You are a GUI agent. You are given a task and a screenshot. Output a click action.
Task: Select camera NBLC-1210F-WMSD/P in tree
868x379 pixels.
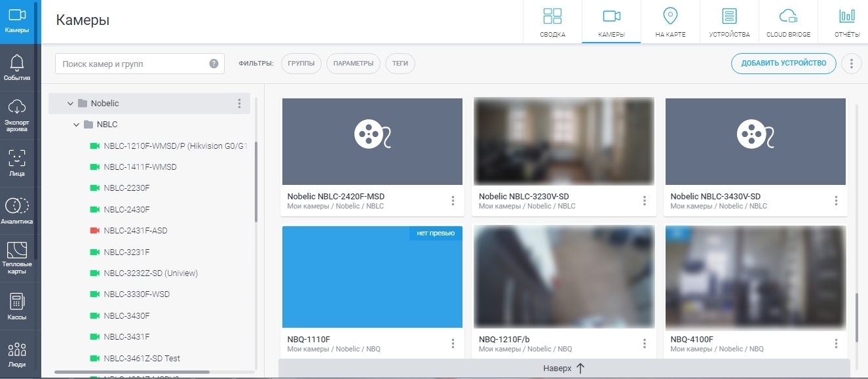168,146
